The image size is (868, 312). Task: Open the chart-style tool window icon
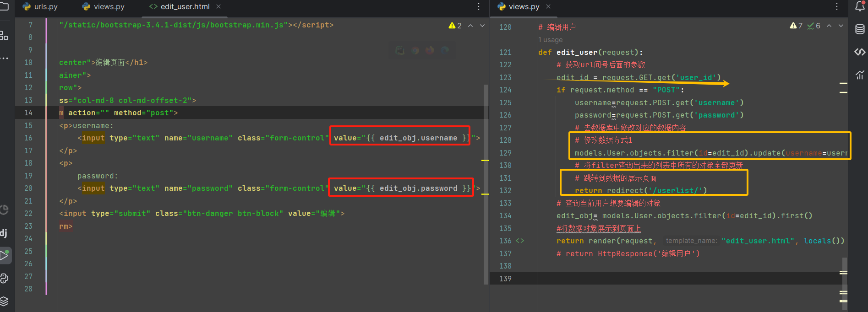click(860, 75)
